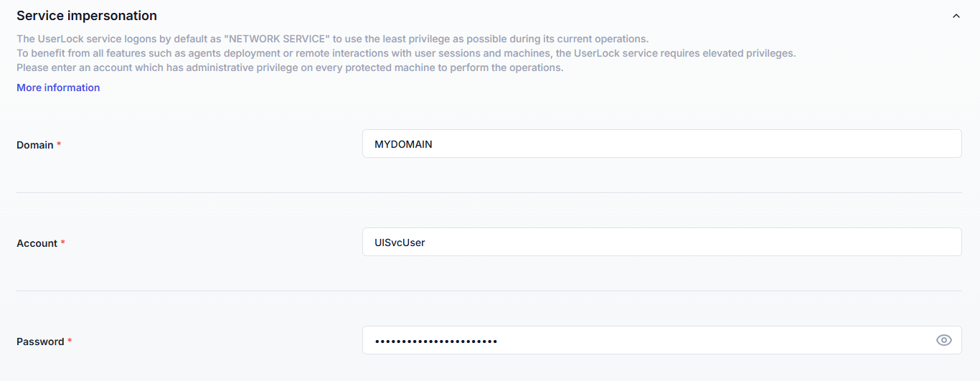Click the line starting "Please enter an account"
Screen dimensions: 980x381
(290, 67)
